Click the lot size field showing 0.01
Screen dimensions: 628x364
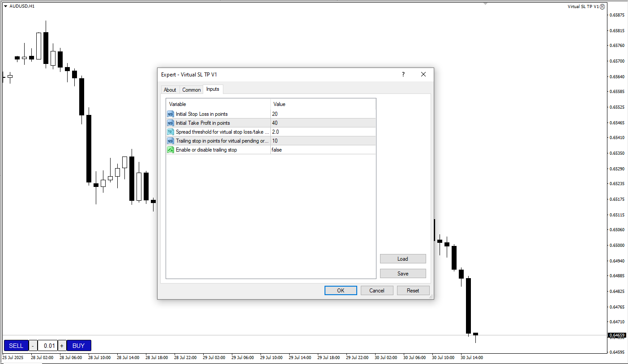tap(48, 346)
